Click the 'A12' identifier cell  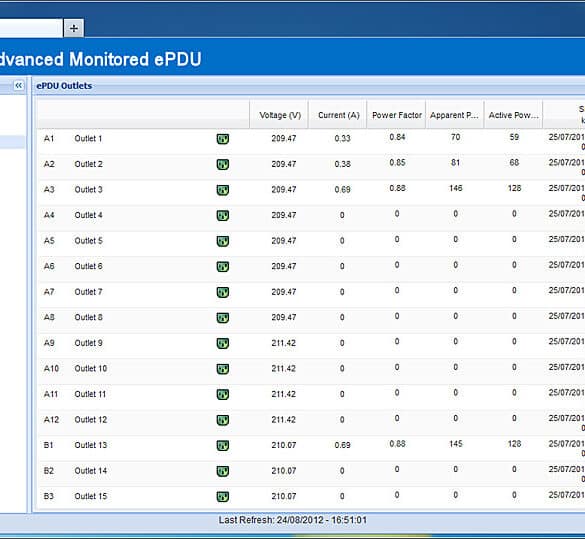point(51,420)
